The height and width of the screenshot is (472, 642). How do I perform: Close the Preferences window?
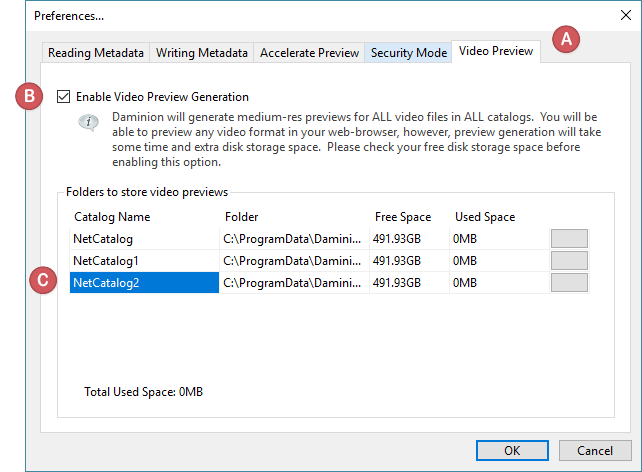click(x=625, y=15)
